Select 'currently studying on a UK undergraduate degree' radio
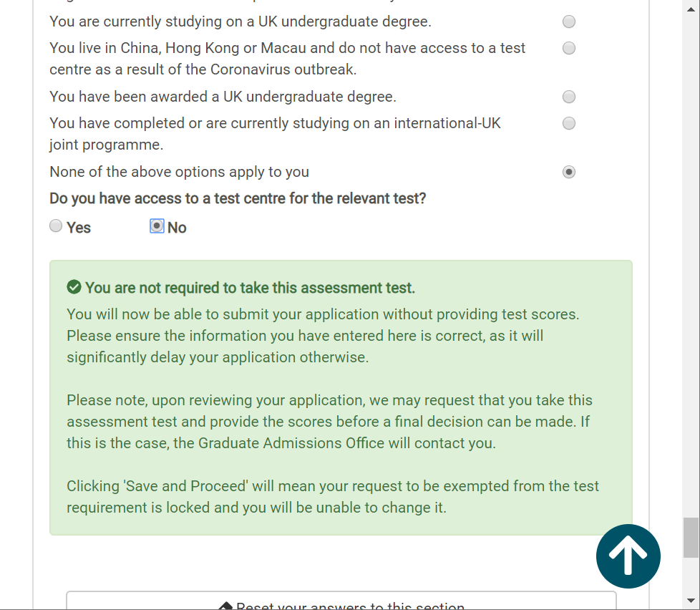The image size is (700, 610). [569, 21]
